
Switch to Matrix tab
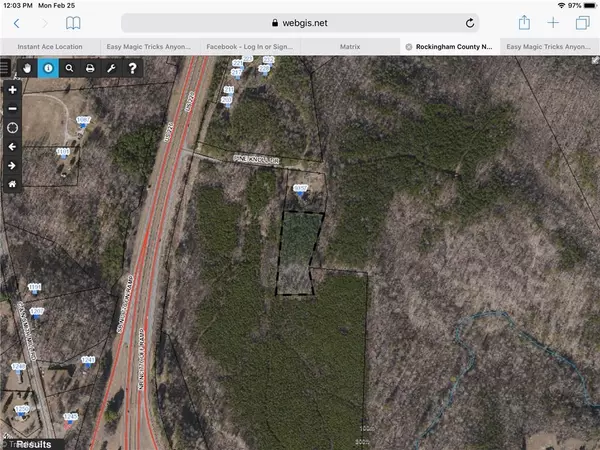(350, 47)
